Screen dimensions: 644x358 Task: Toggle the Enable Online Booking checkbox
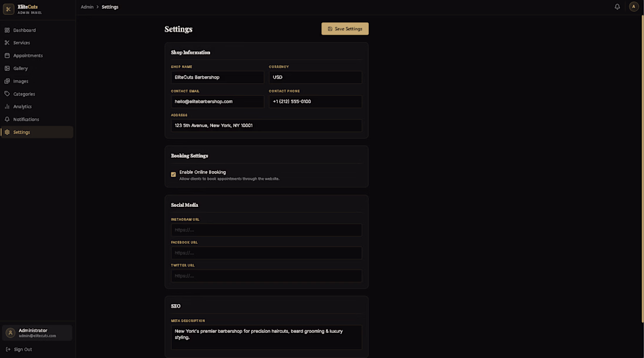coord(173,174)
